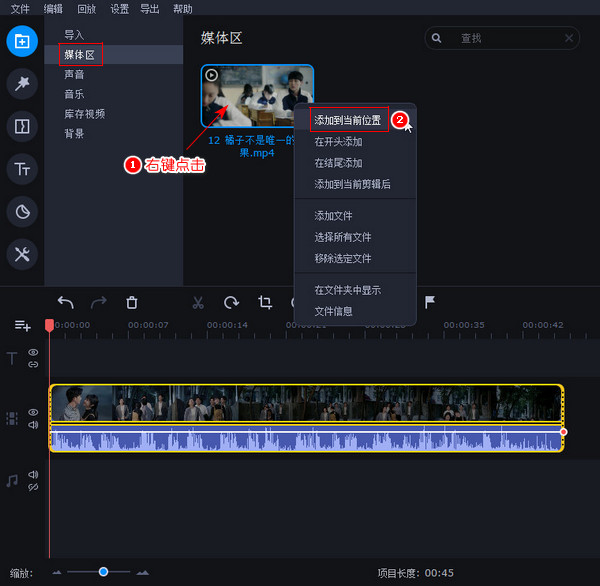Choose 文件信息 from context menu
This screenshot has width=600, height=586.
tap(355, 311)
